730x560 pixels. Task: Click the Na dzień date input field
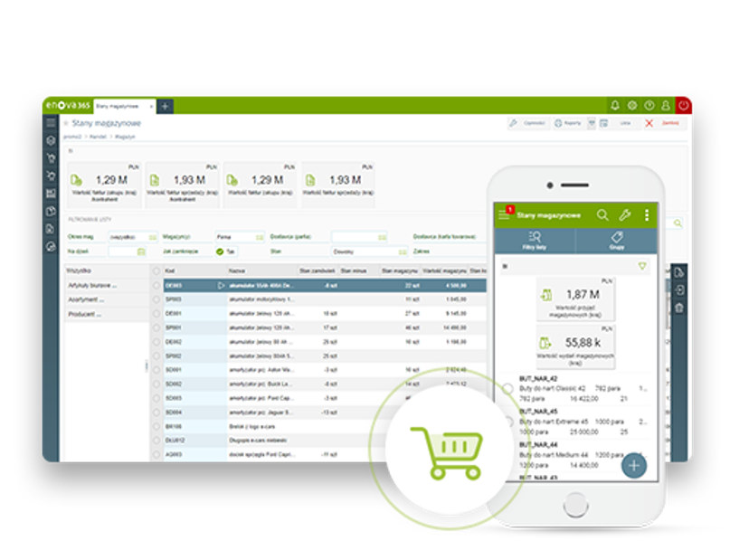(x=128, y=252)
